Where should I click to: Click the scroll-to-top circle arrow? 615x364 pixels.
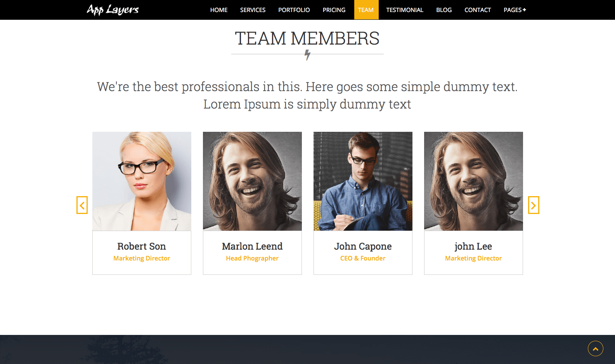coord(595,348)
